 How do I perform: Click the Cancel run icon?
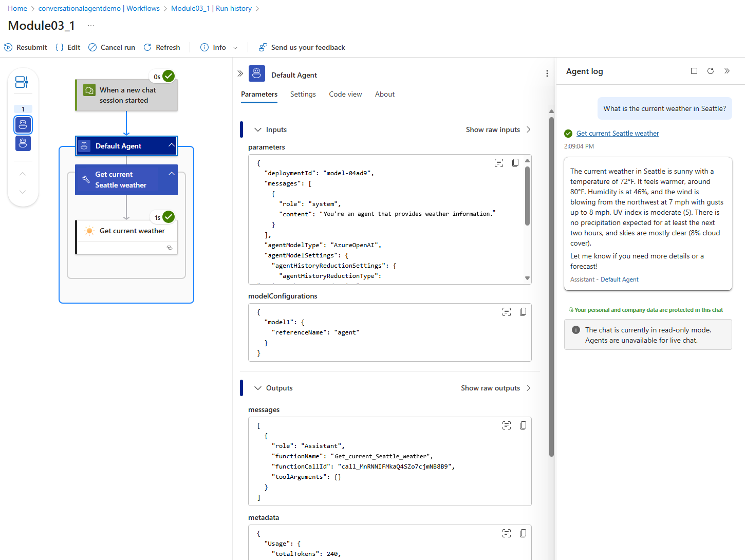pyautogui.click(x=92, y=47)
